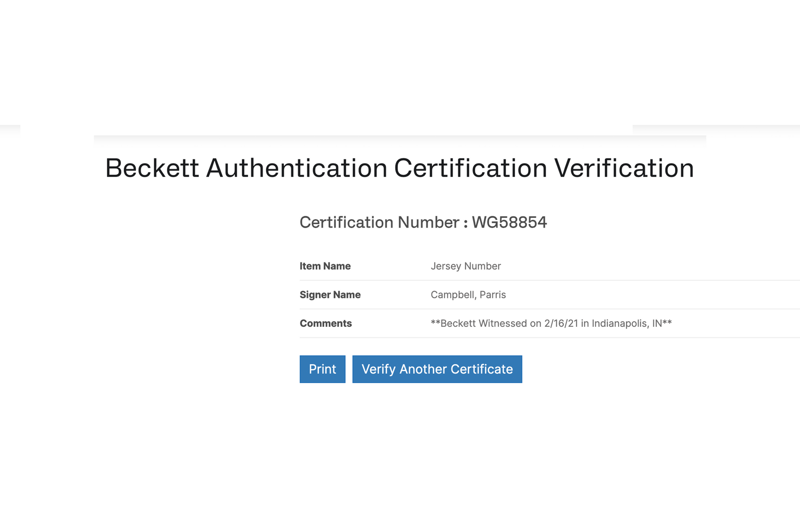Screen dimensions: 800x532
Task: Select the certificate code WG58854
Action: [509, 222]
